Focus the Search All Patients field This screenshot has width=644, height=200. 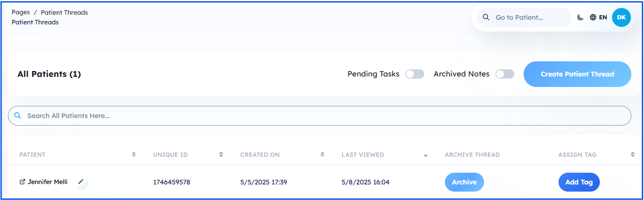point(320,116)
